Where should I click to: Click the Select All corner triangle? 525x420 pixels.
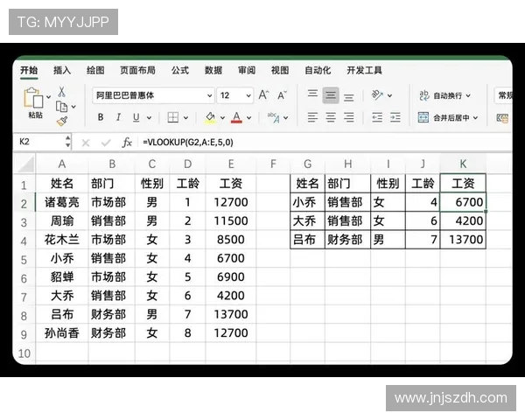(25, 164)
